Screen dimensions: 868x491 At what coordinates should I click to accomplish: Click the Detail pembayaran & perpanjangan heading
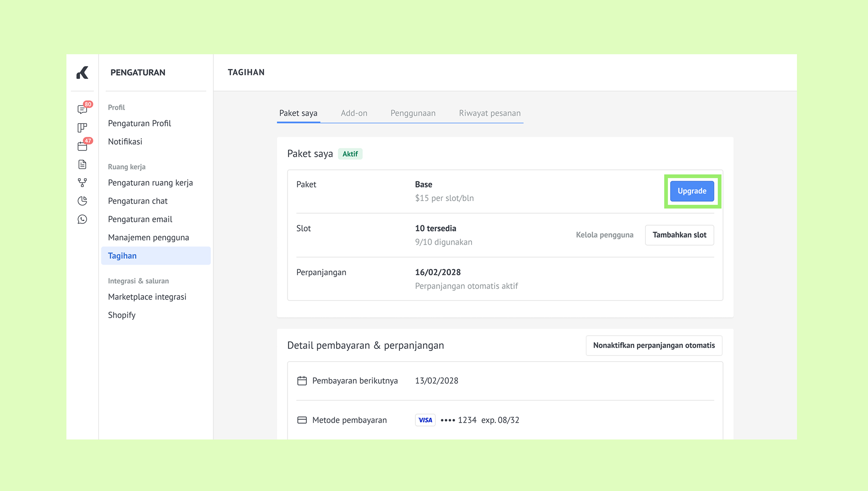[365, 345]
